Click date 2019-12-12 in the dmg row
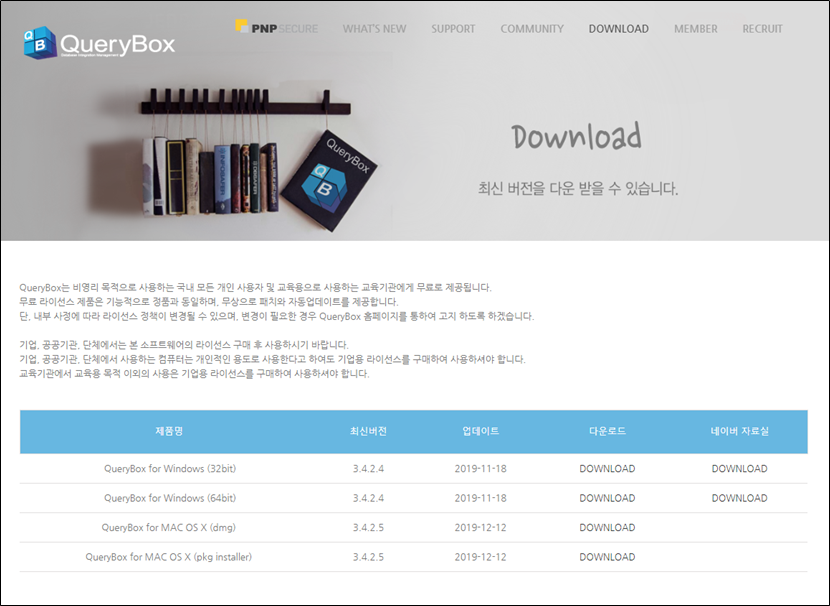This screenshot has height=606, width=830. pyautogui.click(x=481, y=528)
